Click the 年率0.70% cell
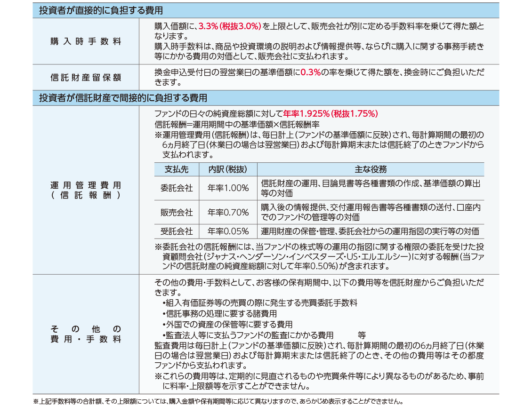 coord(228,212)
